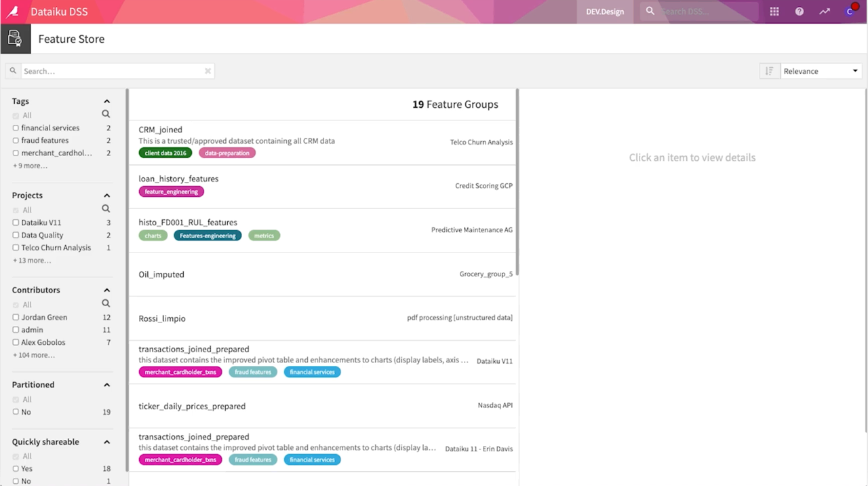The height and width of the screenshot is (486, 868).
Task: Check the fraud features tag filter
Action: point(16,140)
